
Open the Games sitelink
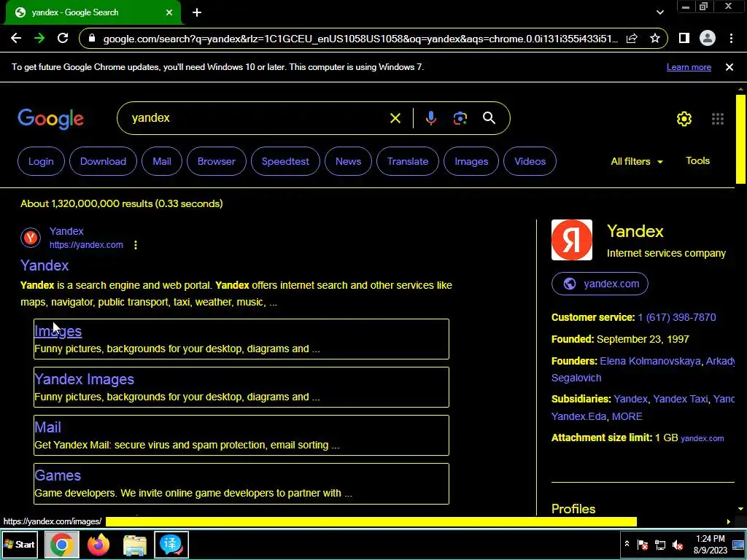coord(58,475)
